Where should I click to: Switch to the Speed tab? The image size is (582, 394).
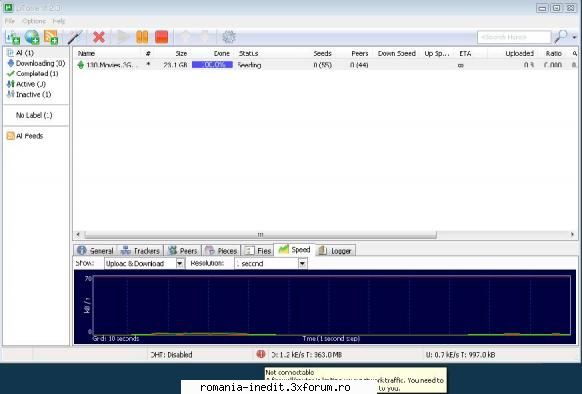(295, 250)
